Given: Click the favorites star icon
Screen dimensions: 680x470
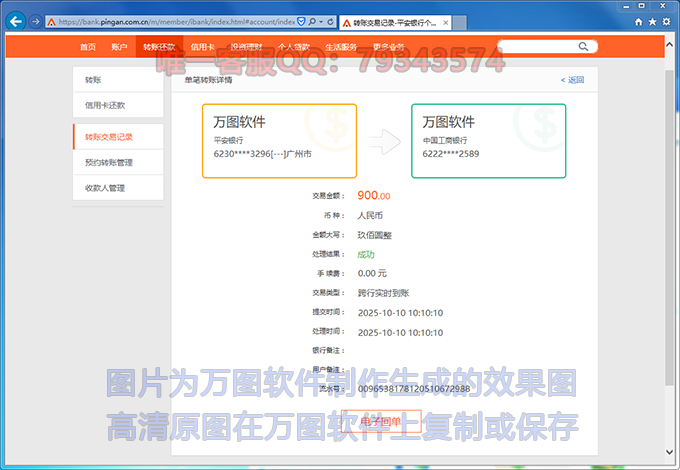Looking at the screenshot, I should 652,20.
